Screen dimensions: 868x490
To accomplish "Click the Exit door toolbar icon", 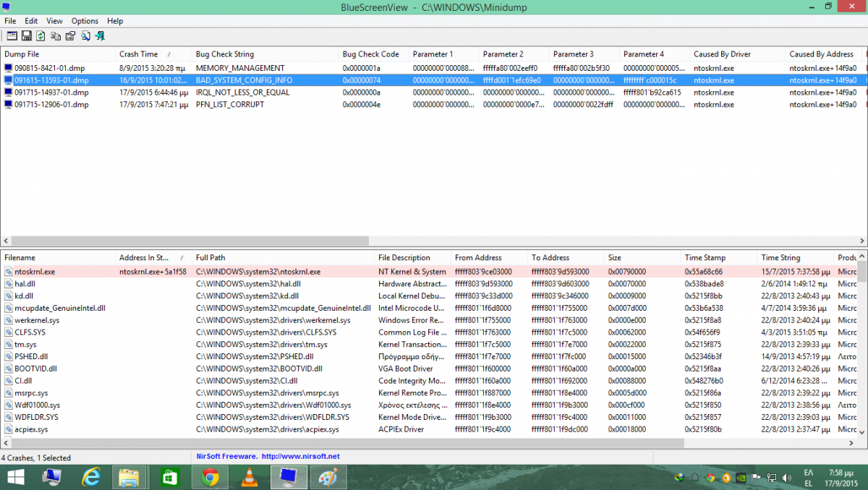I will click(100, 35).
